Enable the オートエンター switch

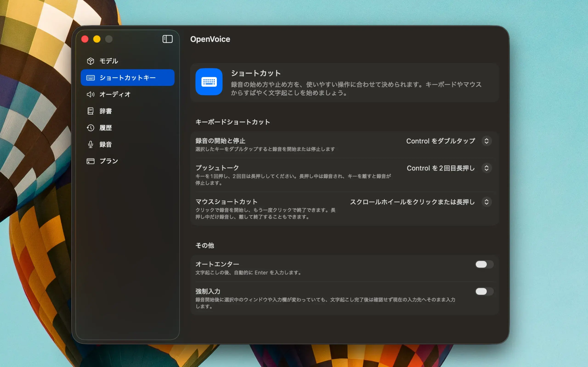[484, 264]
